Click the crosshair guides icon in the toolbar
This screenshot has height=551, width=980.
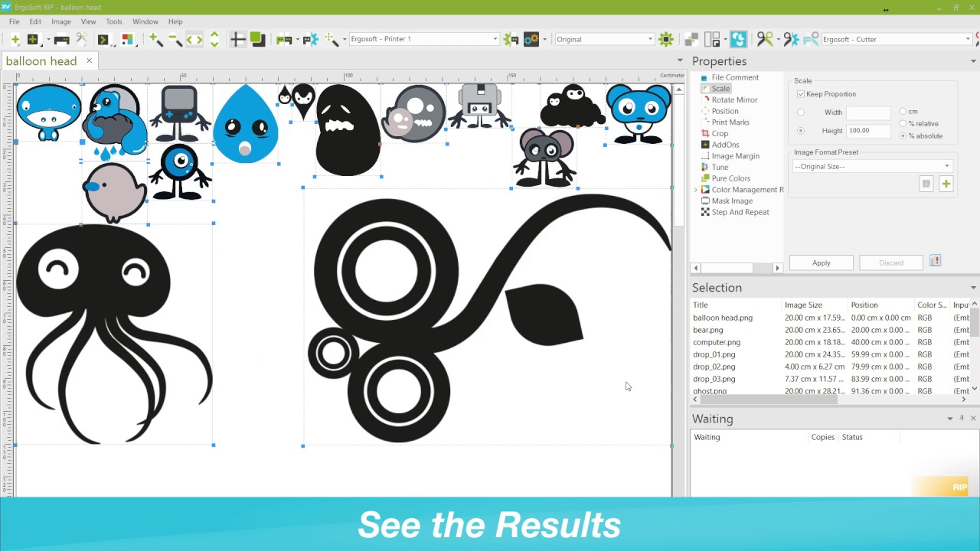click(x=237, y=40)
